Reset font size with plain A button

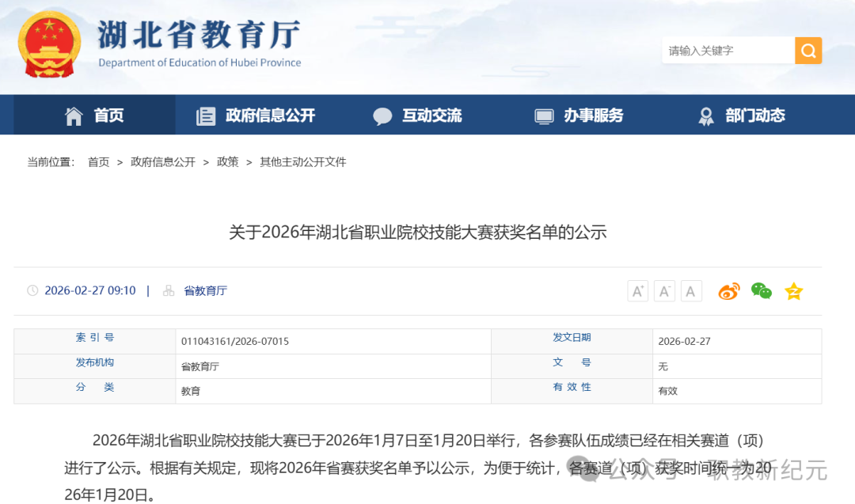(691, 291)
